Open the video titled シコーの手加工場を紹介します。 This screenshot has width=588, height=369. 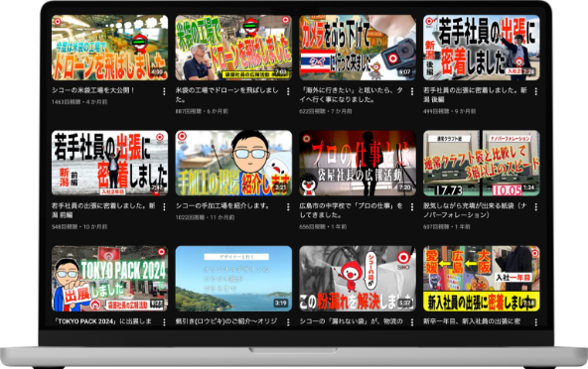tap(222, 205)
